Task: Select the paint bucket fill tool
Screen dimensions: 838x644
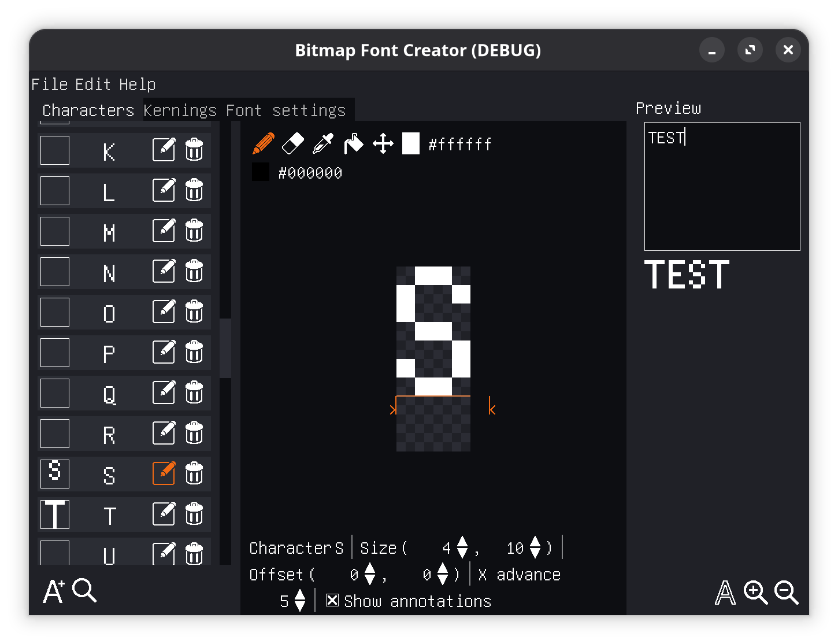Action: pyautogui.click(x=353, y=143)
